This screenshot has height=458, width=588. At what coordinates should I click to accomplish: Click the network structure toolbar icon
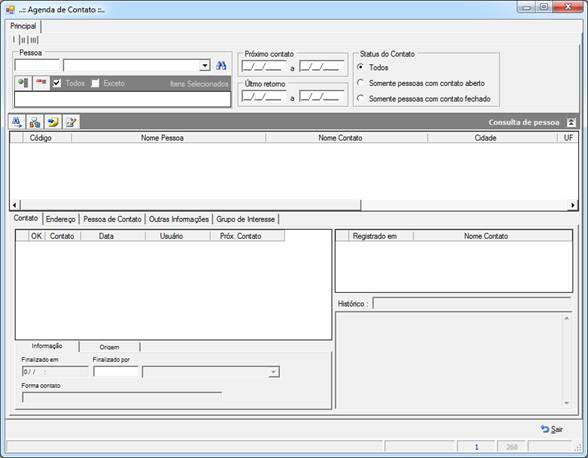pyautogui.click(x=34, y=122)
